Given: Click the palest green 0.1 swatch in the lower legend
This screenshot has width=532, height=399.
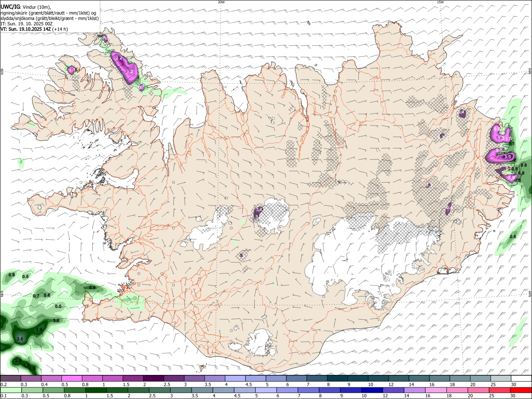Looking at the screenshot, I should [11, 390].
